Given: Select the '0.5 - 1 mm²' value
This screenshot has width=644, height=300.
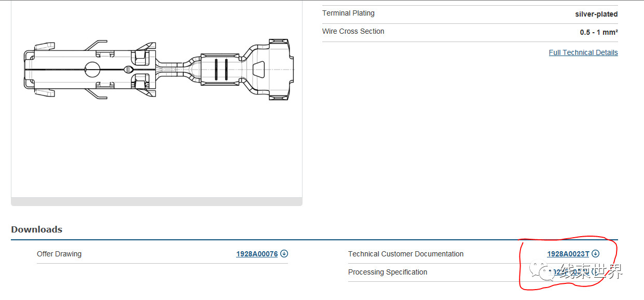Looking at the screenshot, I should point(599,32).
